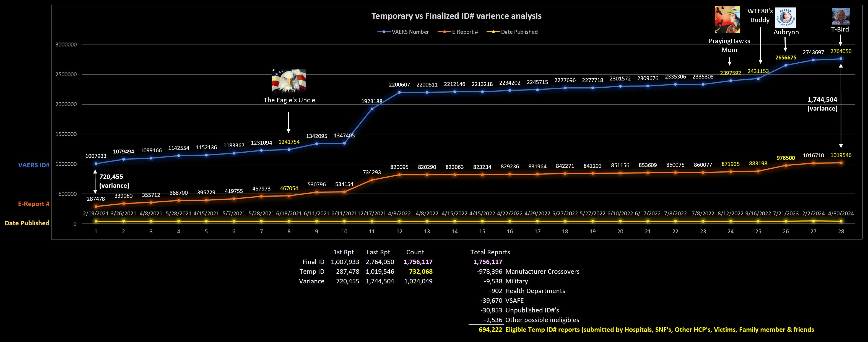Click the 694,222 eligible reports total

tap(490, 330)
